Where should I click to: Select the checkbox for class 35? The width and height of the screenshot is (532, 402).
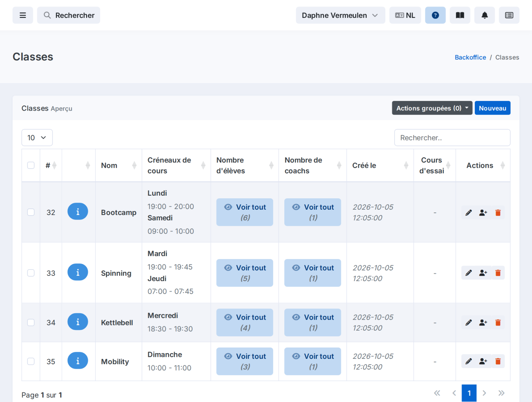tap(31, 361)
